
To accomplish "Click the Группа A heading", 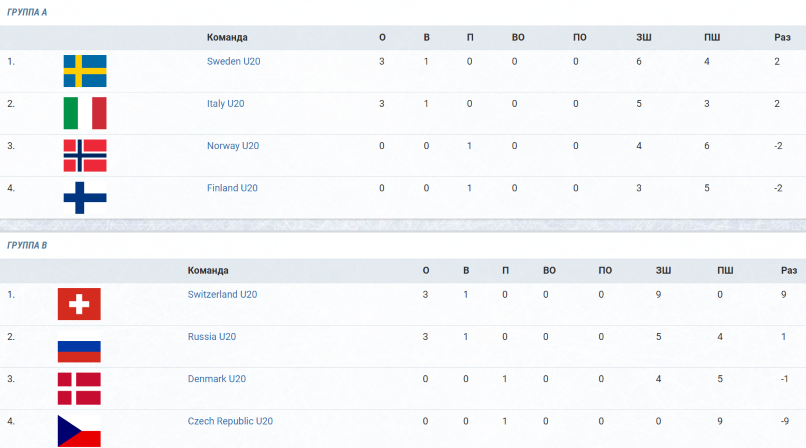I will [x=27, y=12].
